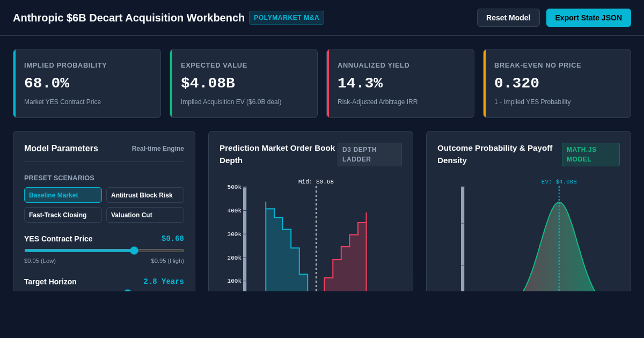Click the Target Horizon slider handle

pos(128,291)
